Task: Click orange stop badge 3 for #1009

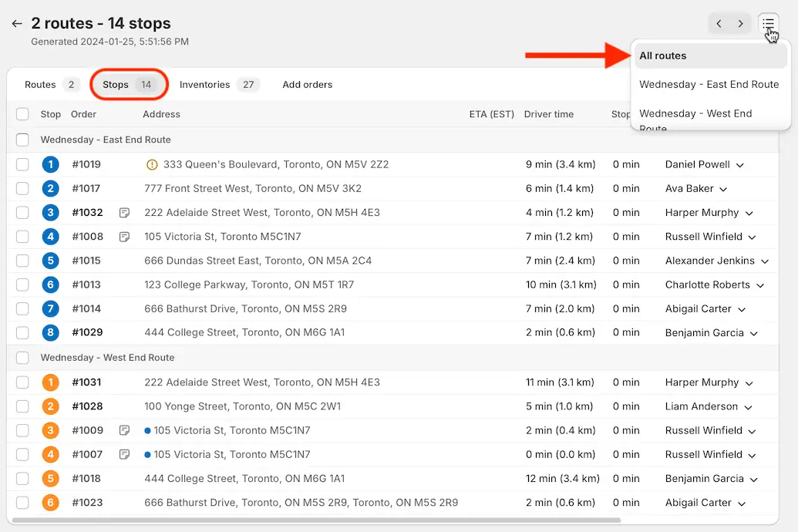Action: pyautogui.click(x=50, y=430)
